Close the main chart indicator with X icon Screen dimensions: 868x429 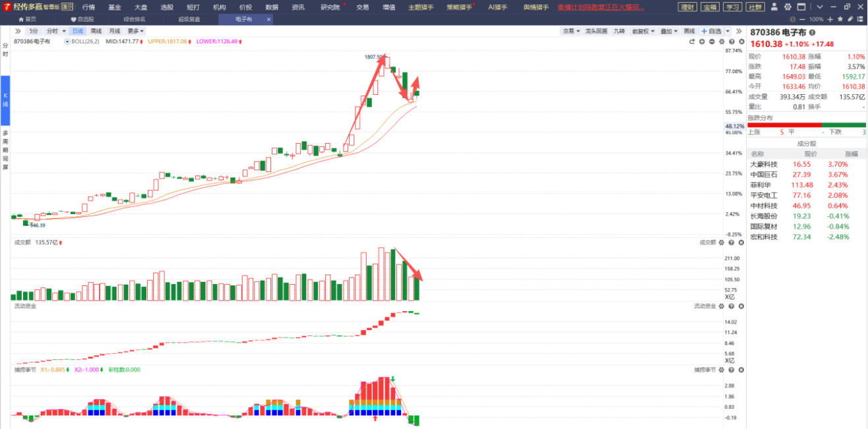[x=741, y=42]
